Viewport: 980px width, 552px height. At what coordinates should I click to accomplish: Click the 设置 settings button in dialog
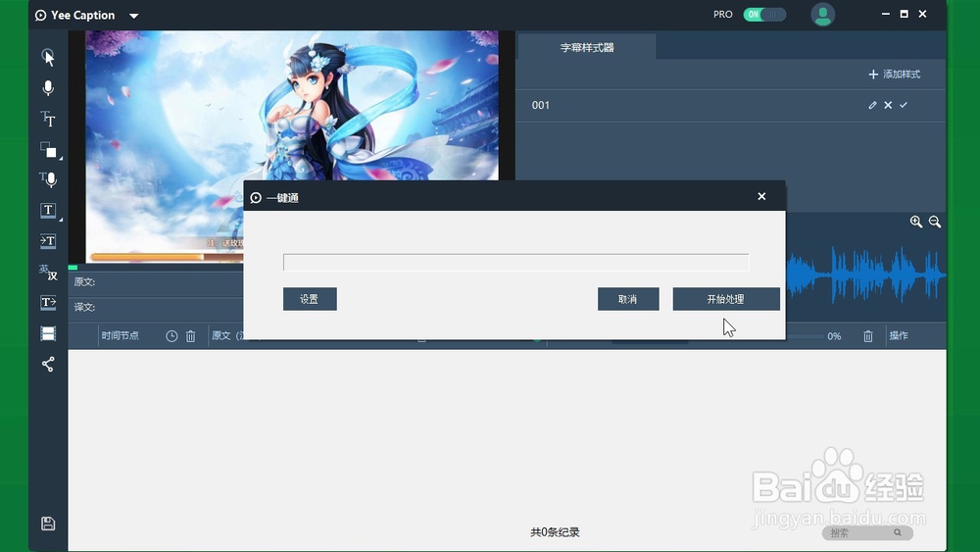[310, 299]
